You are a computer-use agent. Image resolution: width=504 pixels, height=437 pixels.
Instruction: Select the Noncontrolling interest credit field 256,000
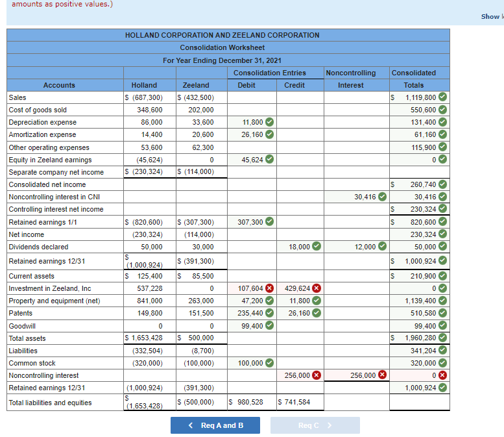tap(300, 375)
